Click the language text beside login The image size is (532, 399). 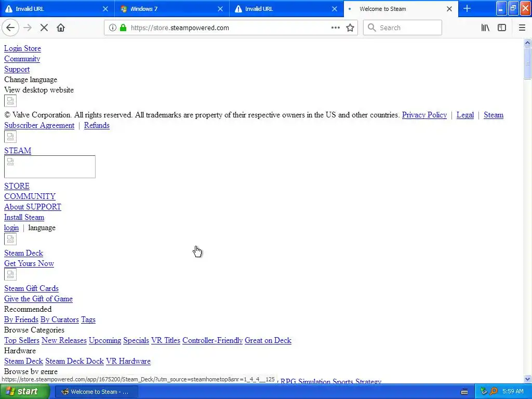coord(42,228)
